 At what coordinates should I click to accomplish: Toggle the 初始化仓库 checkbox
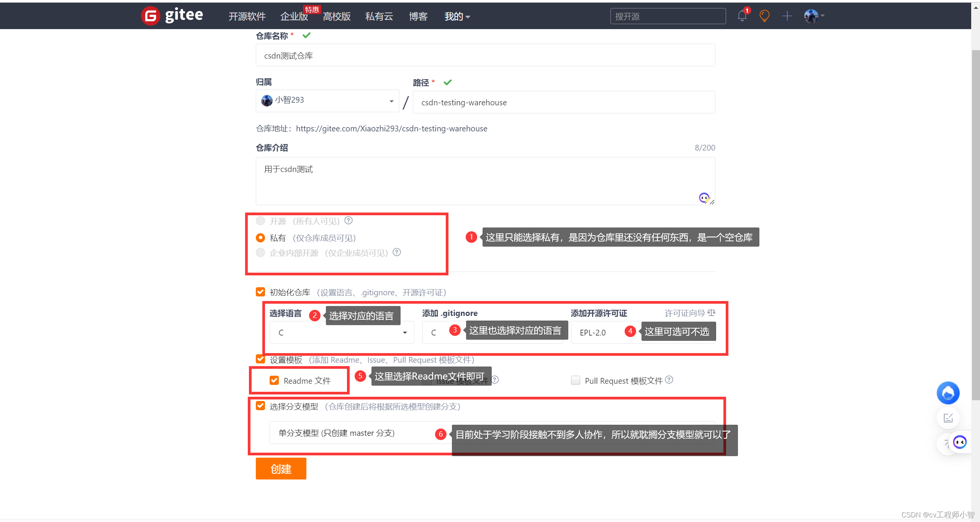(x=260, y=292)
